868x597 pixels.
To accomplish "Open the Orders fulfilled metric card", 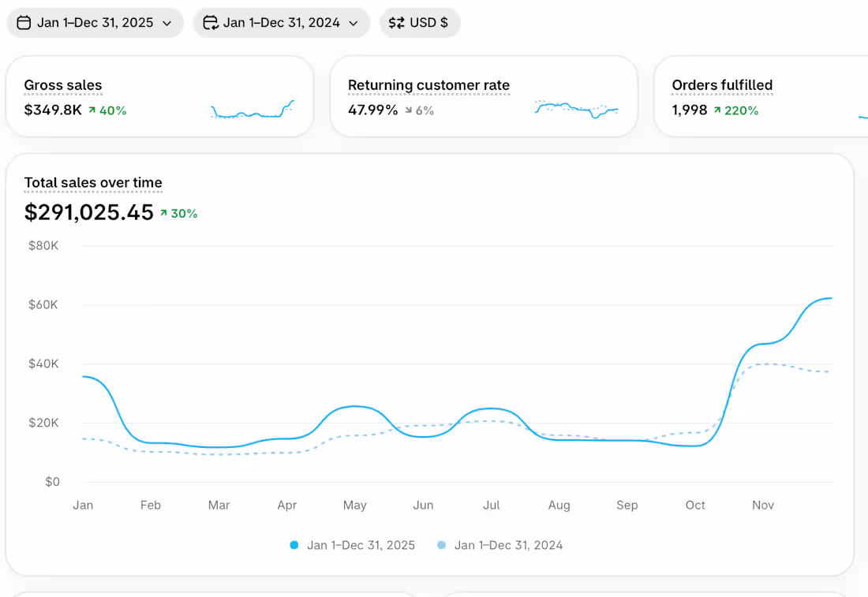I will (761, 96).
